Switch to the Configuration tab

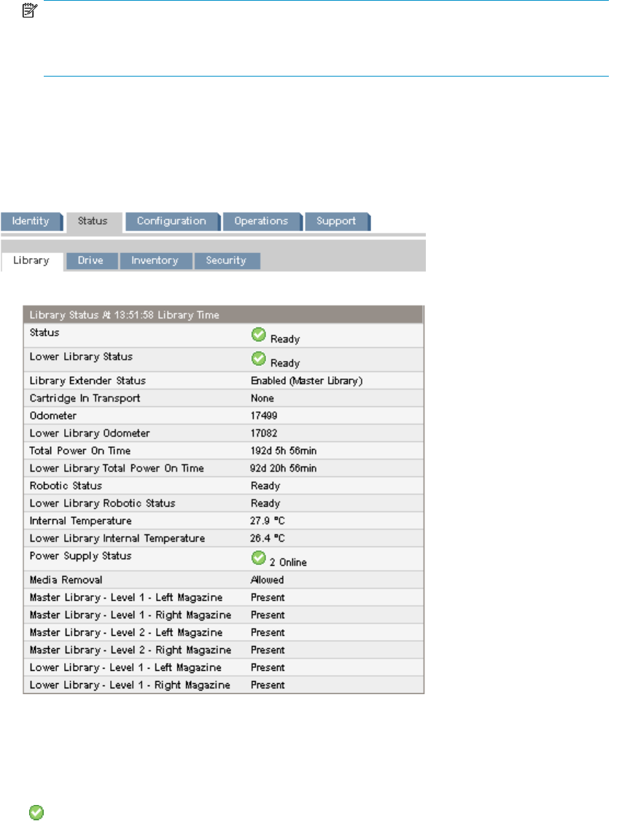click(172, 221)
